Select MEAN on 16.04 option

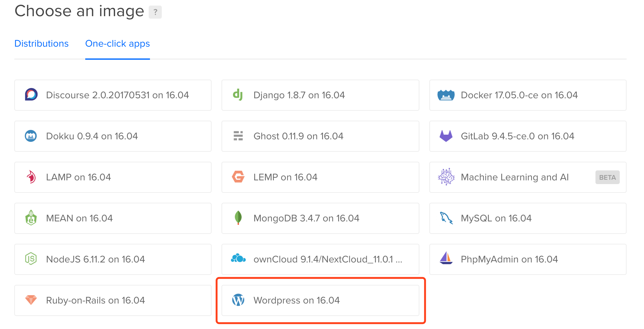(113, 218)
